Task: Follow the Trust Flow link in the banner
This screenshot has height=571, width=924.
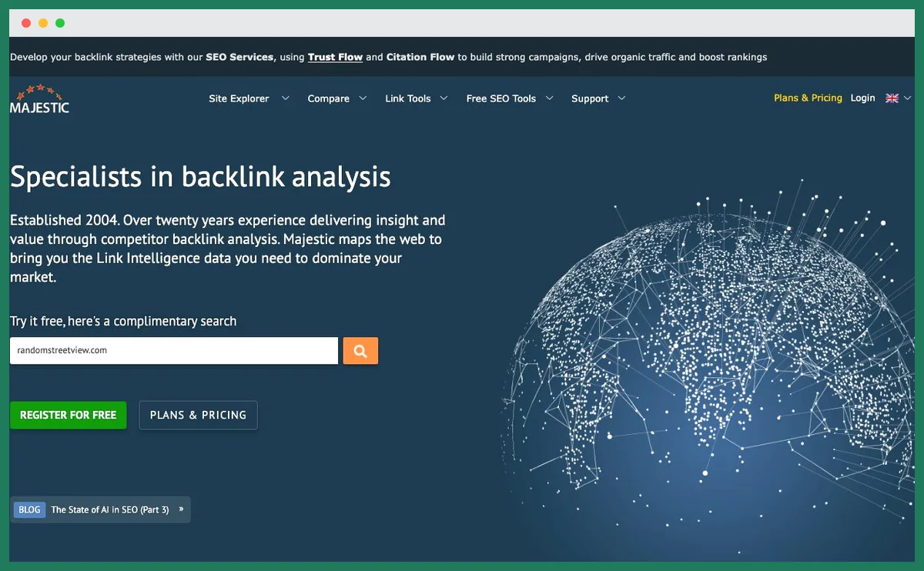Action: point(335,57)
